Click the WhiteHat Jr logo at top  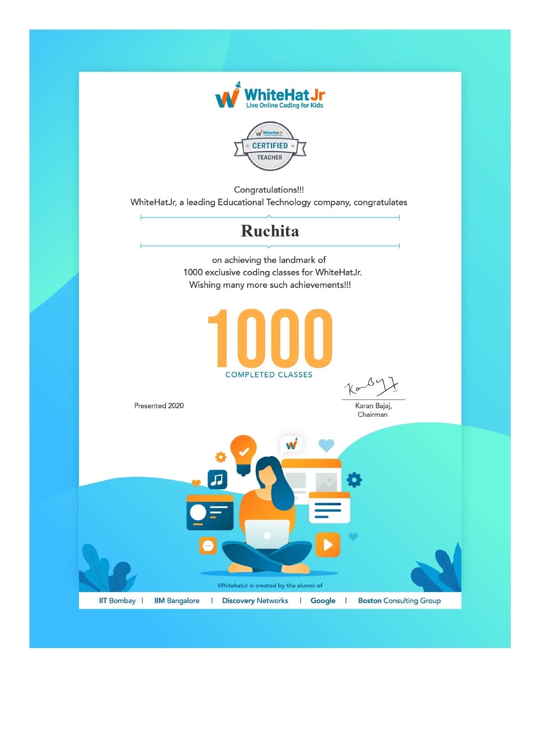[270, 94]
